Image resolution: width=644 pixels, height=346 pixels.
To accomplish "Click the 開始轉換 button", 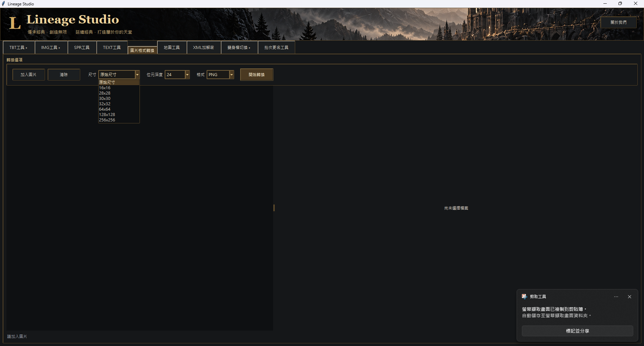I will pos(257,75).
